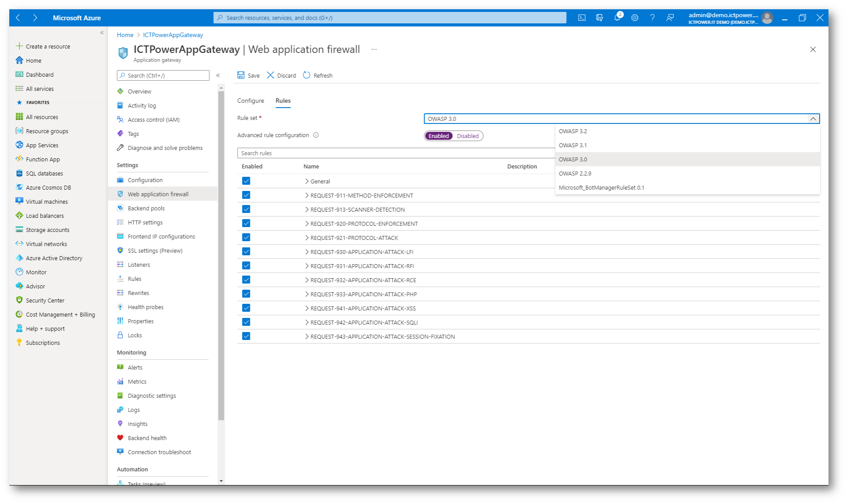Image resolution: width=847 pixels, height=504 pixels.
Task: Click Create a resource
Action: 48,46
